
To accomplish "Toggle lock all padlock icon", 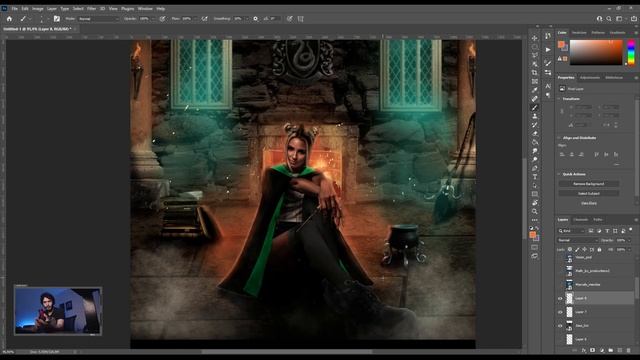I will coord(599,249).
